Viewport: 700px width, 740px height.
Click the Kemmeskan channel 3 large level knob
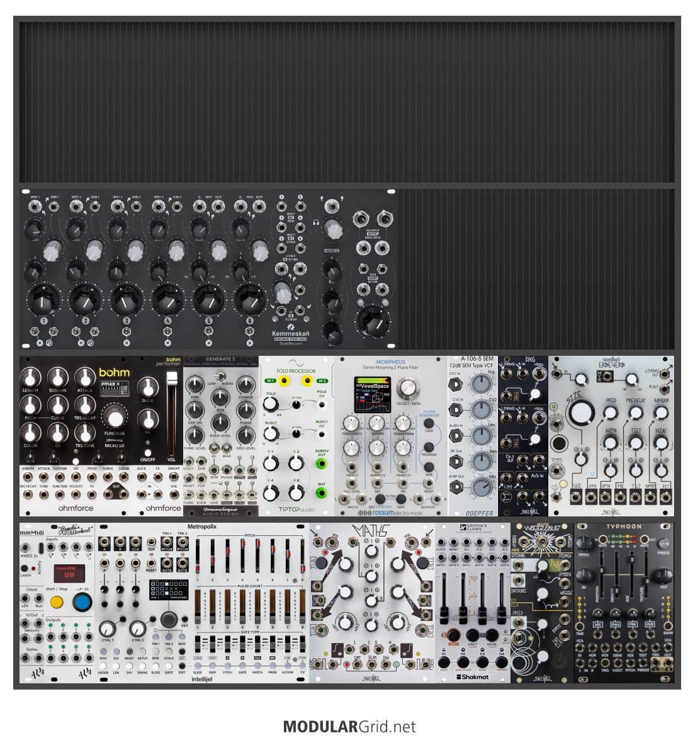126,299
